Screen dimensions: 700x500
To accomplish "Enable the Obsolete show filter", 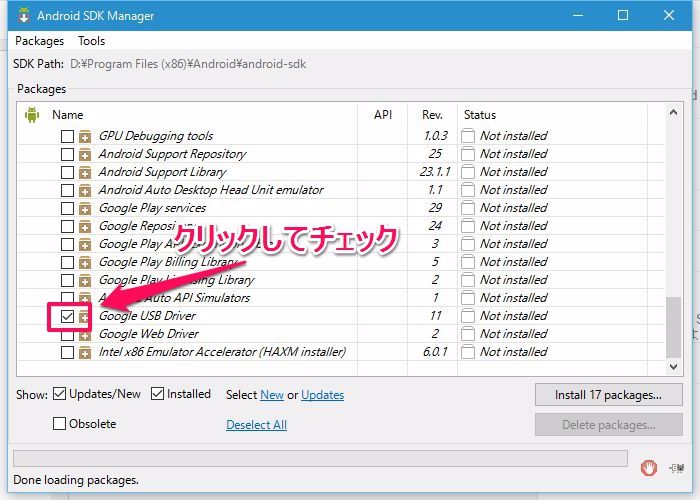I will [59, 423].
